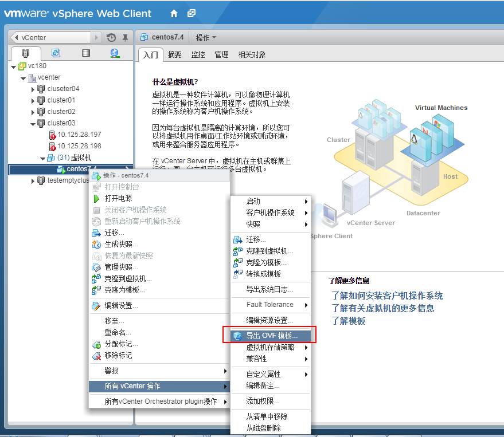Switch to Hosts and Clusters view icon
504x437 pixels.
25,53
